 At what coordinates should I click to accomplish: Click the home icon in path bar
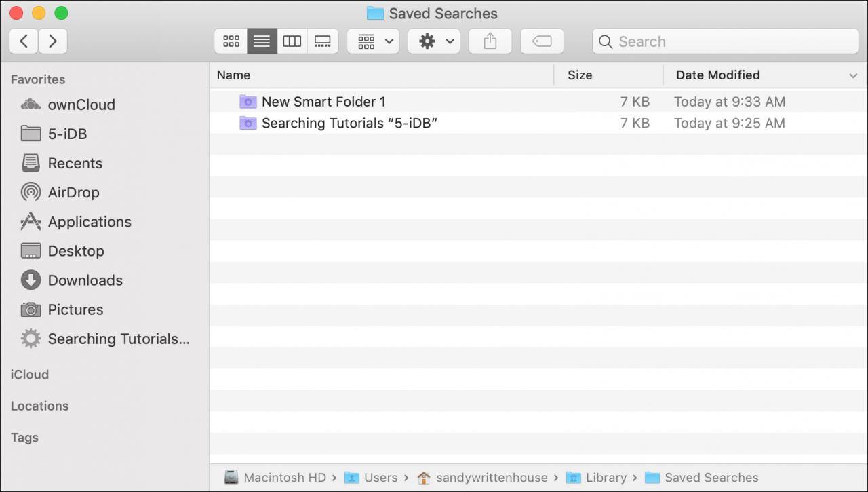[424, 478]
